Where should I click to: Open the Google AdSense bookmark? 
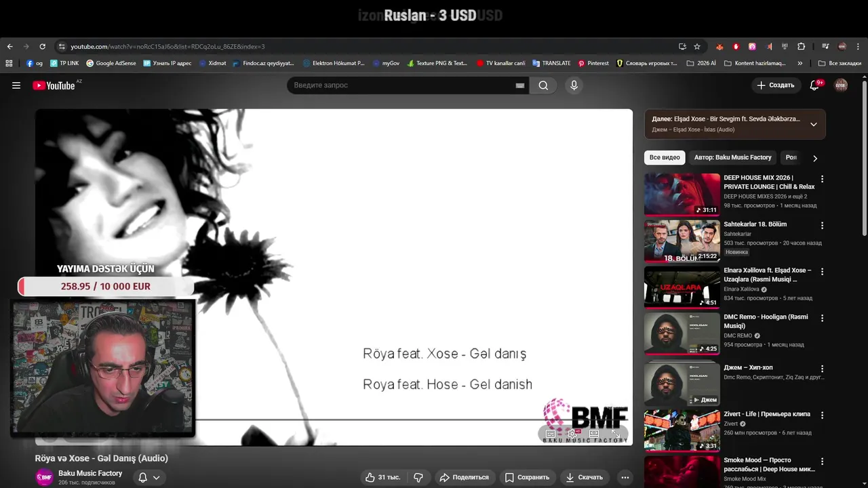[111, 63]
